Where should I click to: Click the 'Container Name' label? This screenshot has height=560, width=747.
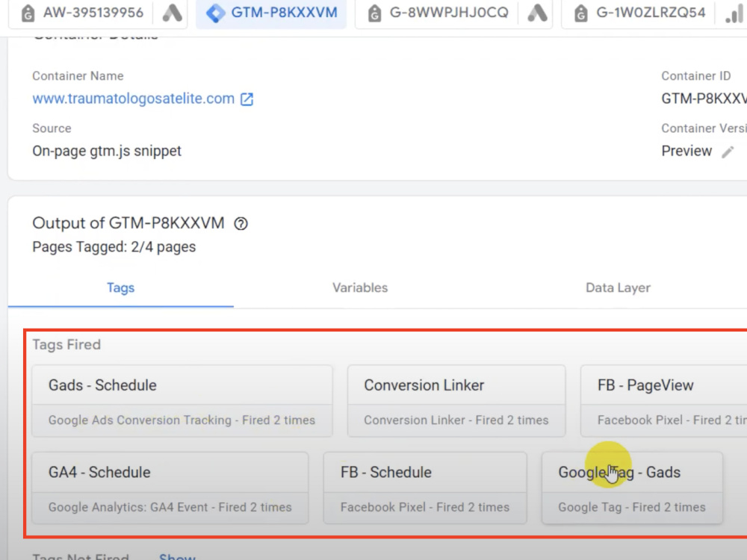coord(78,75)
